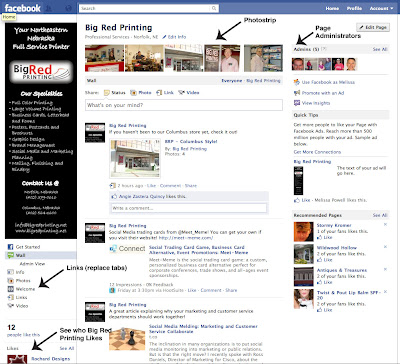Open Social Trading Card Game article title

(198, 250)
